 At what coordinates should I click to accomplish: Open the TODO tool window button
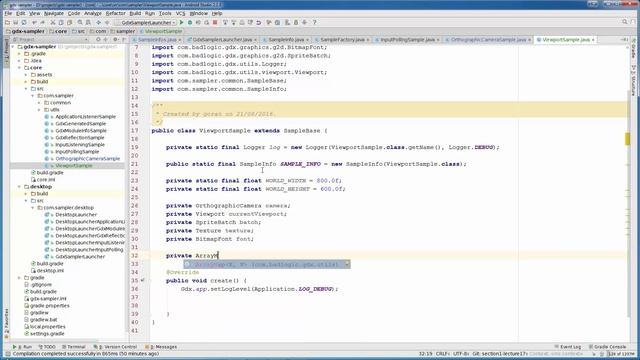(x=47, y=347)
